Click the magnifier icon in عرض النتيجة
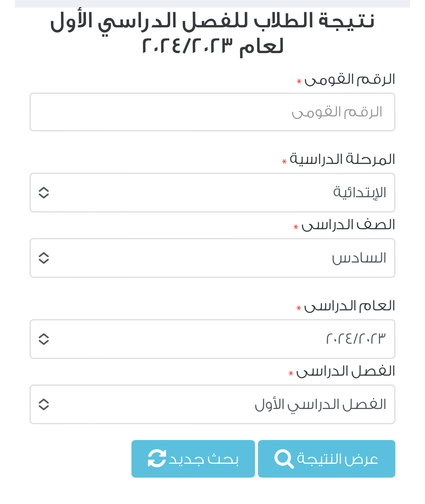 (284, 459)
